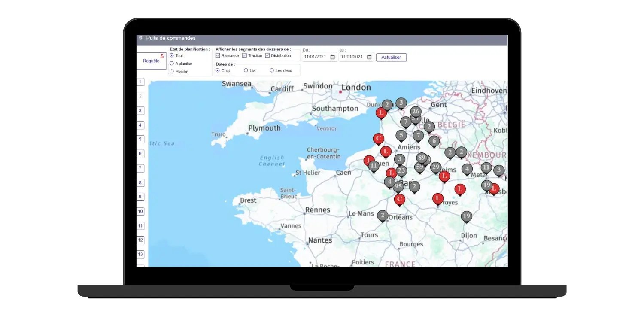Screen dimensions: 644x322
Task: Disable the Distribution checkbox
Action: pos(267,56)
